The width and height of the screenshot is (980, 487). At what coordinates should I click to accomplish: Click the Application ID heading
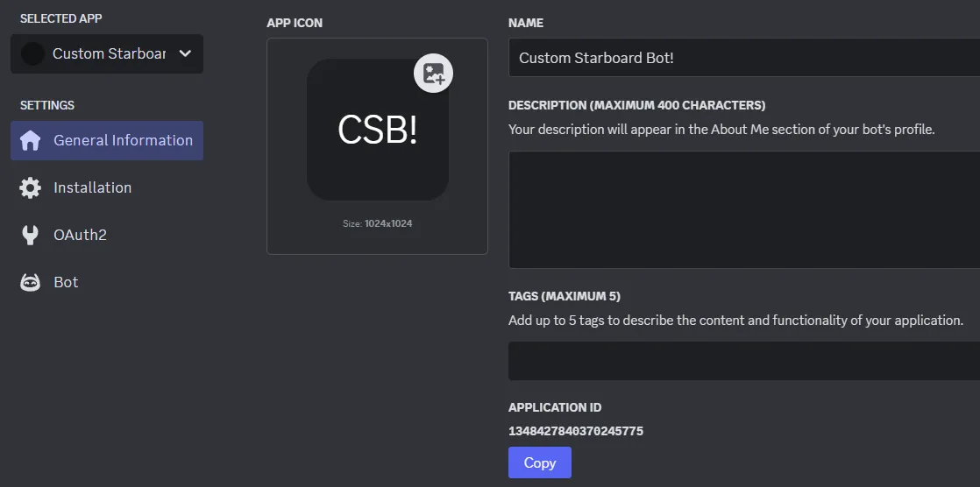pos(555,407)
